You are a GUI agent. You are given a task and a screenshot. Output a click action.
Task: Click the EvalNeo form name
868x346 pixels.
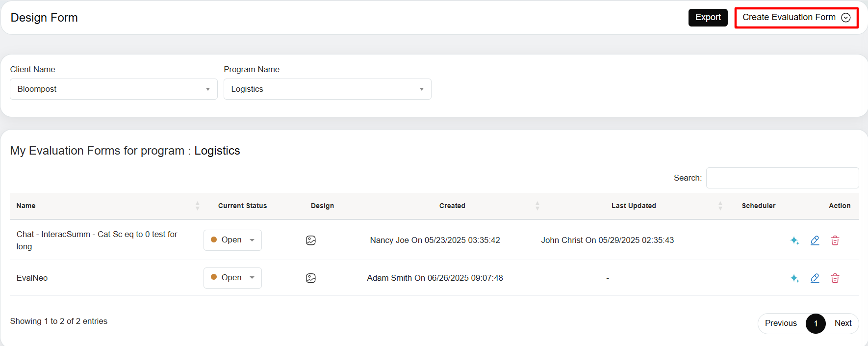coord(32,278)
